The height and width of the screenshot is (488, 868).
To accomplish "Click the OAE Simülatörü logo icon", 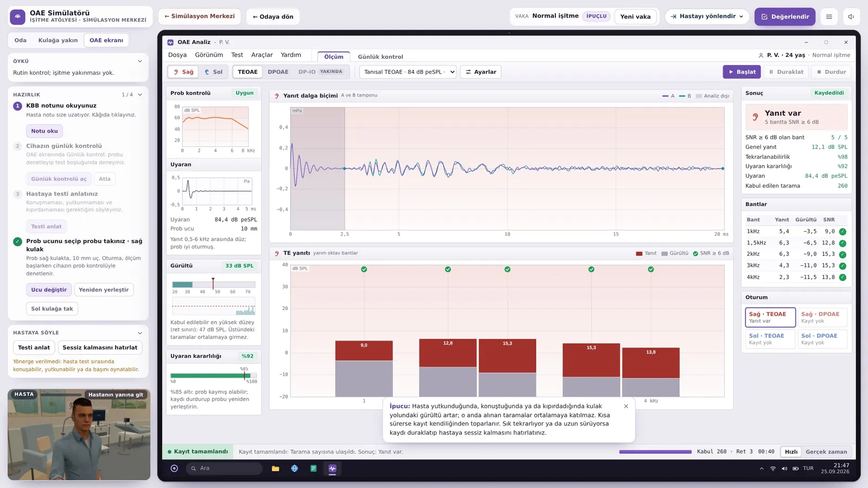I will [x=18, y=17].
